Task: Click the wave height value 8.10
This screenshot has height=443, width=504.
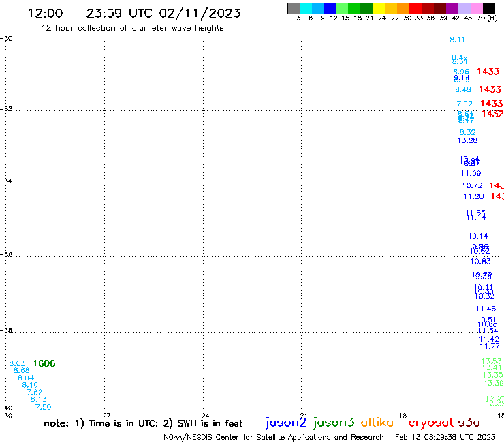Action: tap(30, 385)
